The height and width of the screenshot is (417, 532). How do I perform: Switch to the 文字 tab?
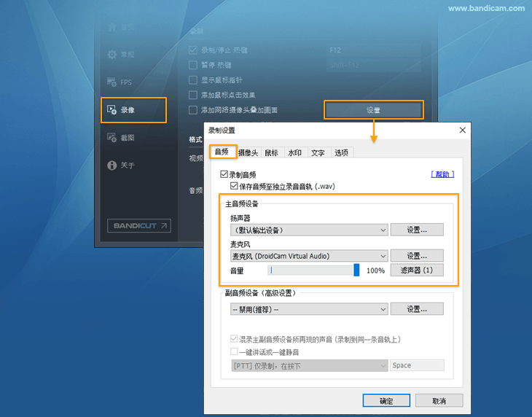coord(318,153)
